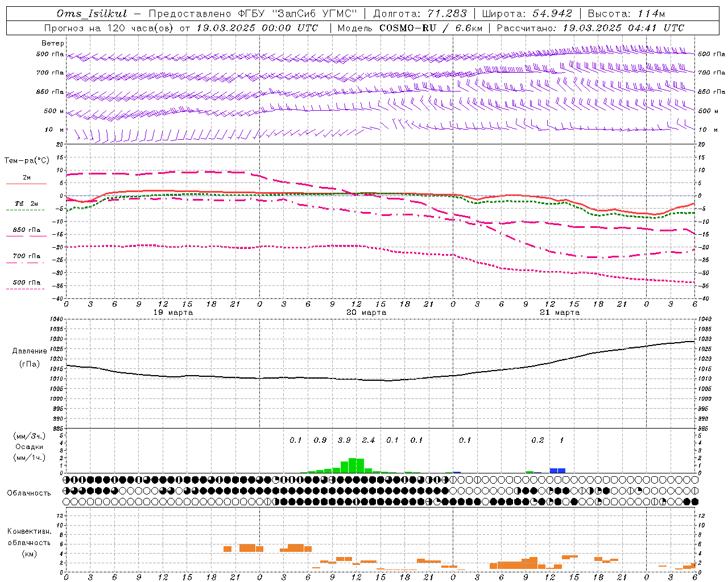Click the 'Широта: 54.942' header text

tap(527, 14)
